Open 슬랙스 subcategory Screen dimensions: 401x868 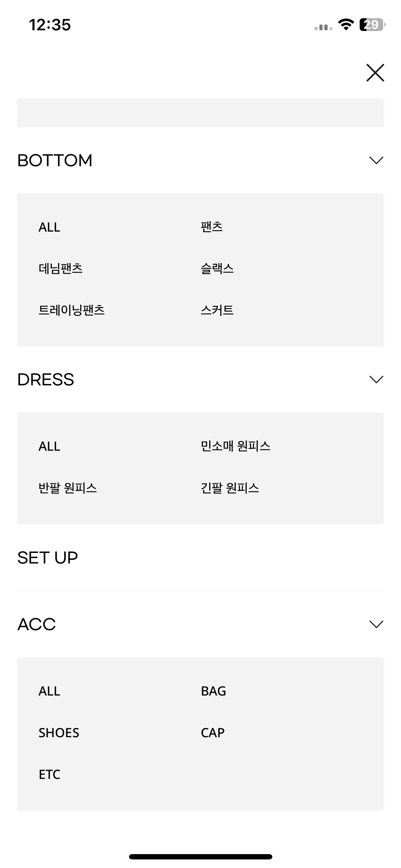click(x=217, y=268)
